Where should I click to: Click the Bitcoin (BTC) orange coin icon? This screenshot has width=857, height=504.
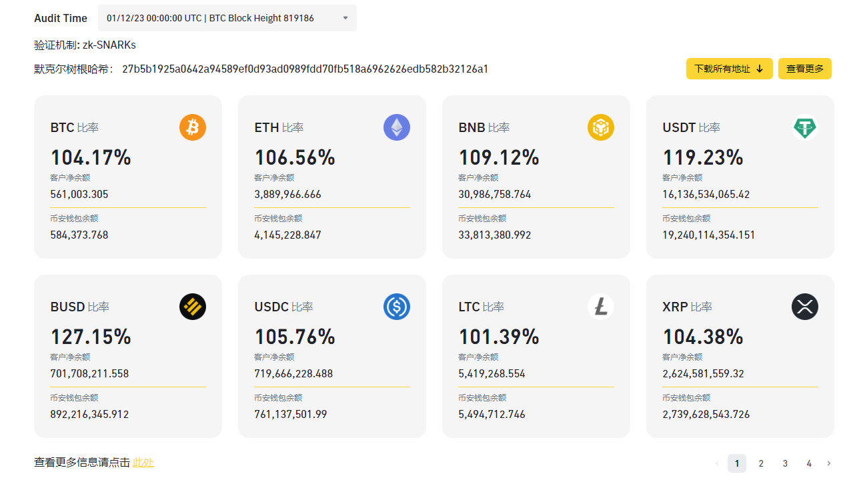pos(193,127)
